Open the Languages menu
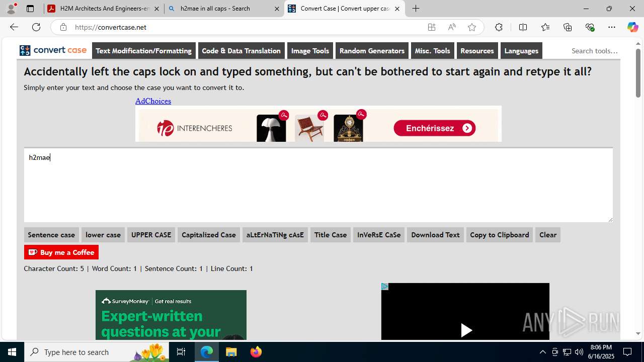 click(521, 51)
